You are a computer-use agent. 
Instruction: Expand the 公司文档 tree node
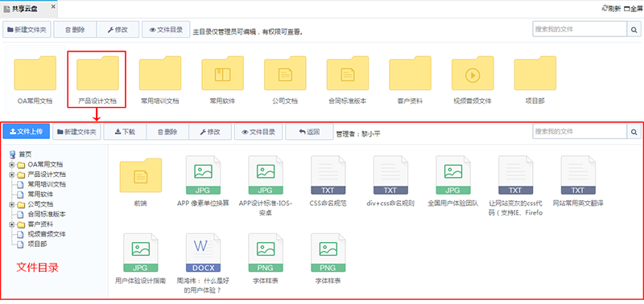click(x=12, y=204)
